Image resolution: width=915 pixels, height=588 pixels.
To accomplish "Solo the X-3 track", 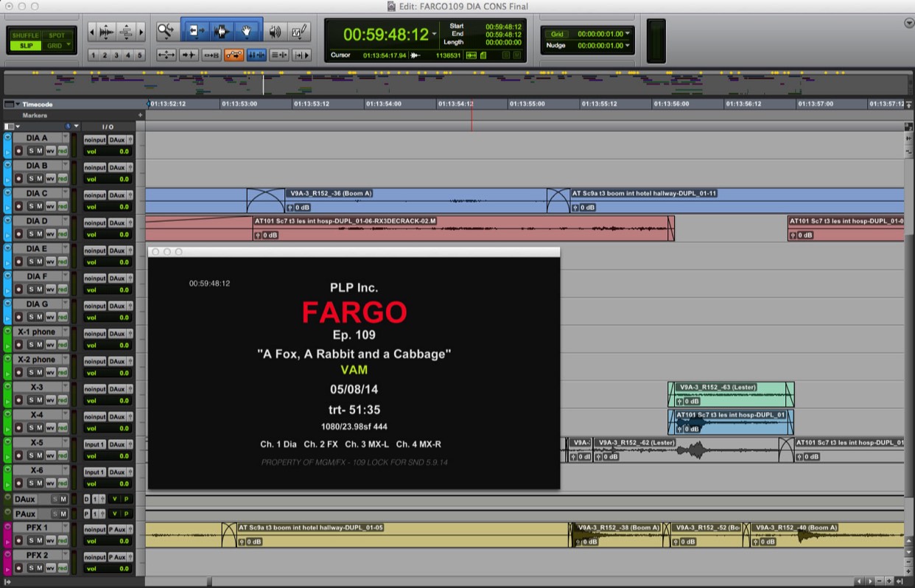I will point(31,400).
